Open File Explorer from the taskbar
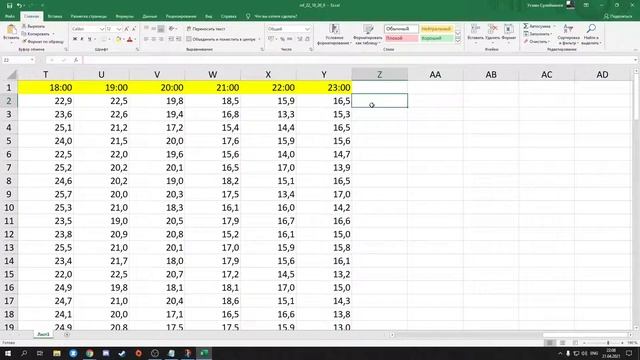640x360 pixels. click(x=57, y=353)
